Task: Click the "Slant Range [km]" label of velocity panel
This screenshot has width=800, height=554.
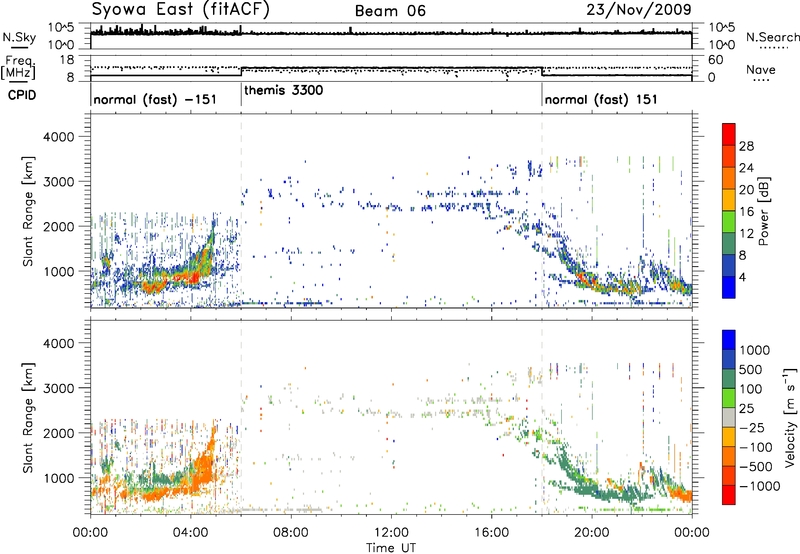Action: (x=28, y=417)
